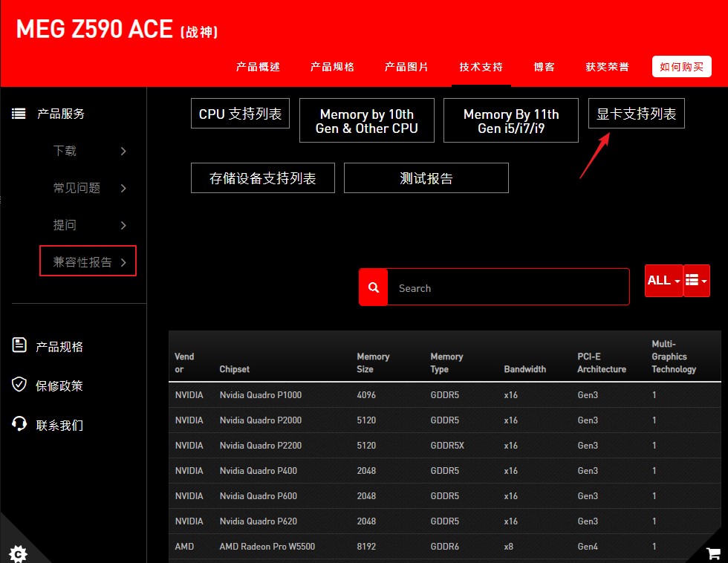Open the gear settings icon at bottom-left

coord(18,553)
